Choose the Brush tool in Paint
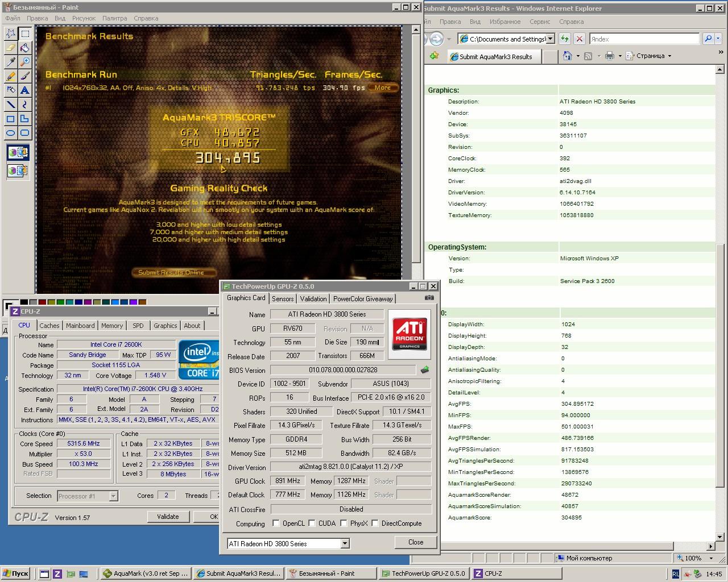The image size is (728, 582). pyautogui.click(x=25, y=76)
